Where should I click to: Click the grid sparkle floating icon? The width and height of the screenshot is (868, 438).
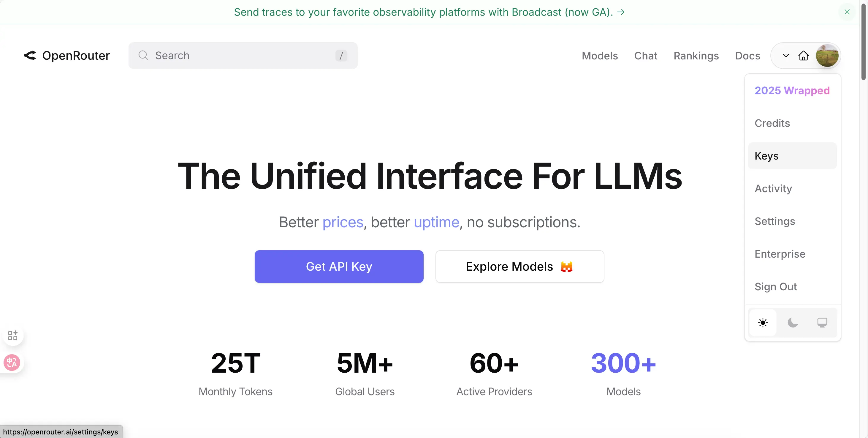coord(13,335)
